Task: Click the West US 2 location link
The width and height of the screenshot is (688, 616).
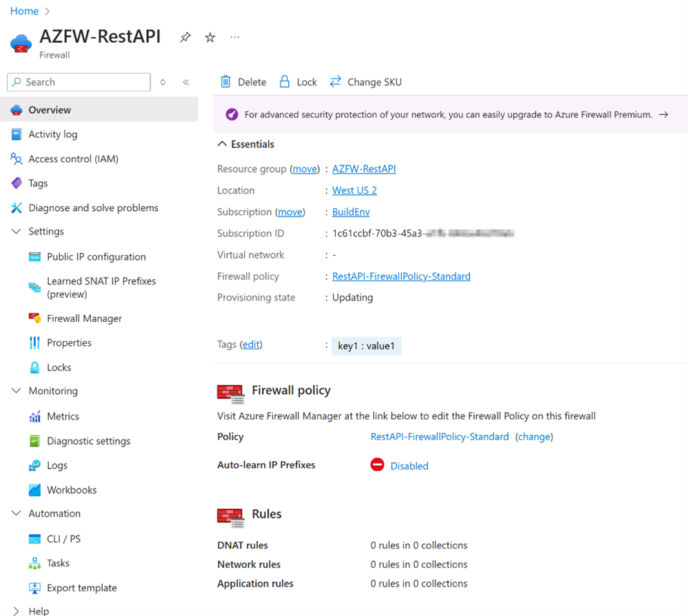Action: [354, 190]
